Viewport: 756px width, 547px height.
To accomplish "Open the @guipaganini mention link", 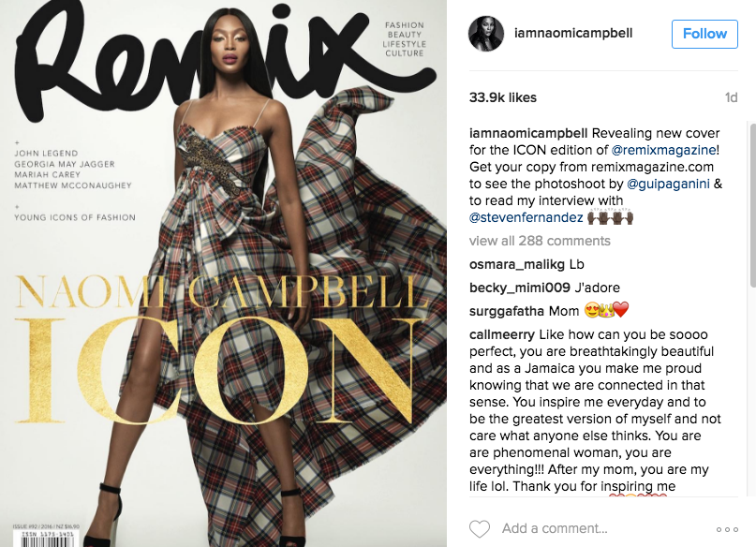I will tap(668, 184).
